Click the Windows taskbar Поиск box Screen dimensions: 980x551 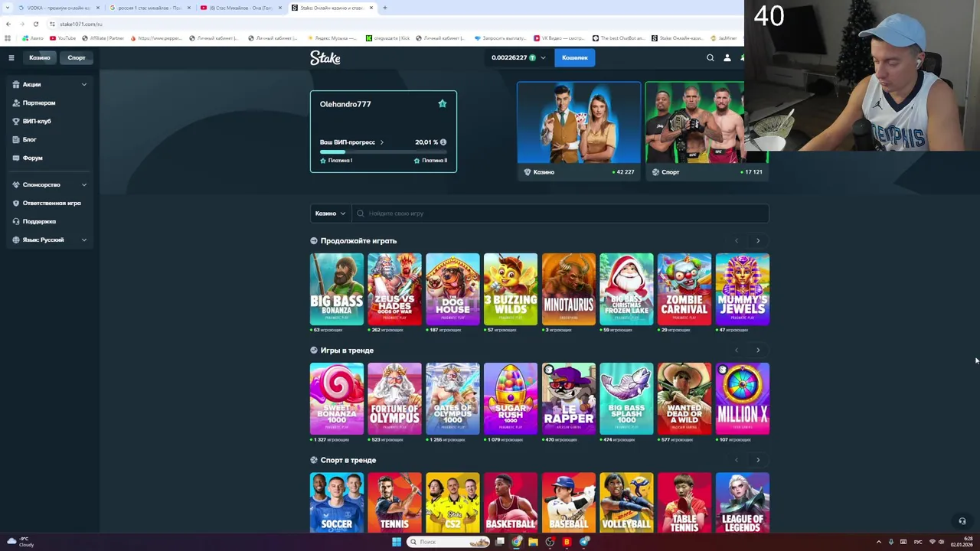(449, 542)
